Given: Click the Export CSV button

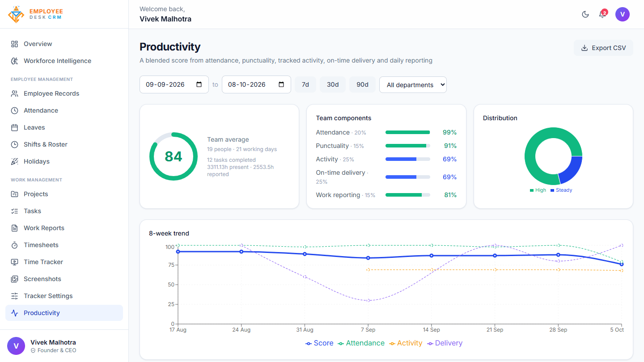Looking at the screenshot, I should pyautogui.click(x=603, y=48).
